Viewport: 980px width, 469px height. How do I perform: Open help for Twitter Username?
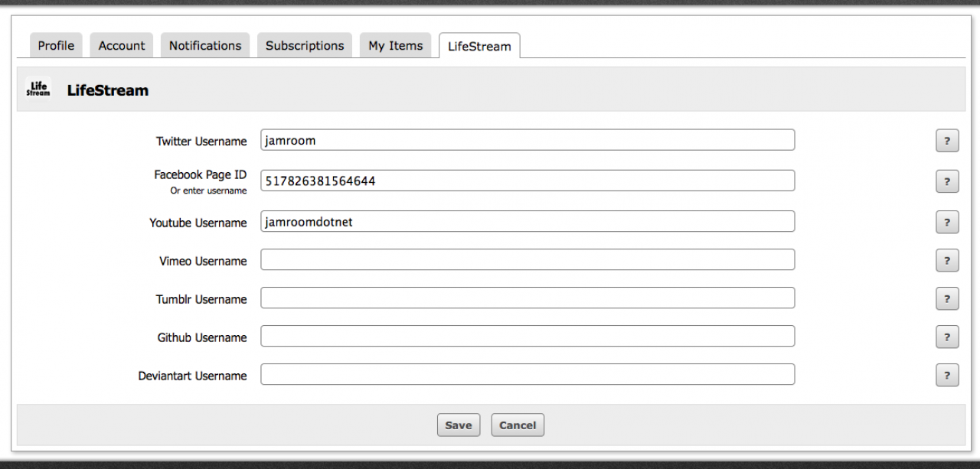[x=947, y=141]
